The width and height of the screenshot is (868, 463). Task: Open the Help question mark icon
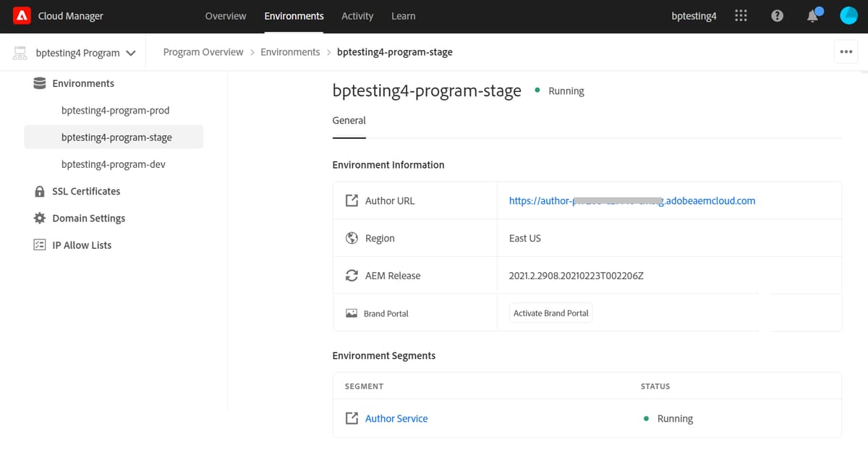click(x=777, y=15)
